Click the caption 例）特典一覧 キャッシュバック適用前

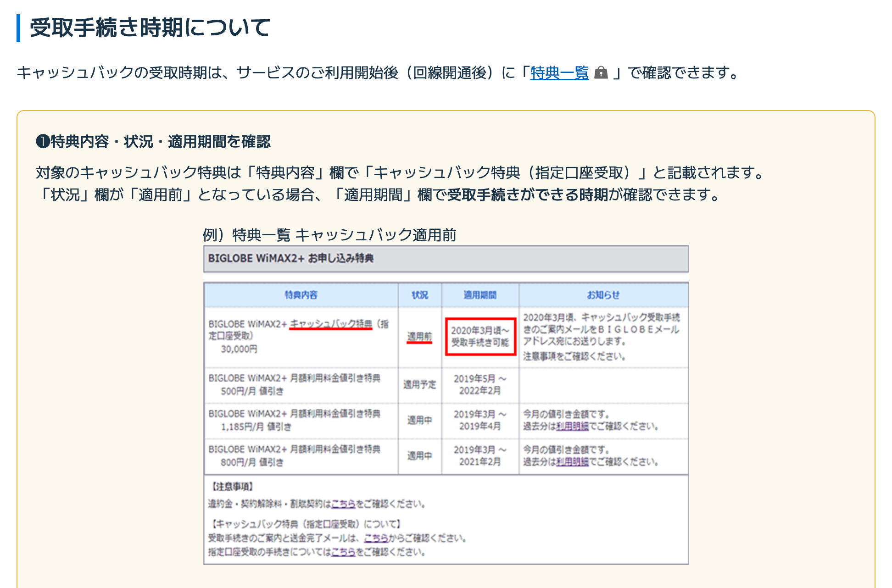click(x=329, y=235)
